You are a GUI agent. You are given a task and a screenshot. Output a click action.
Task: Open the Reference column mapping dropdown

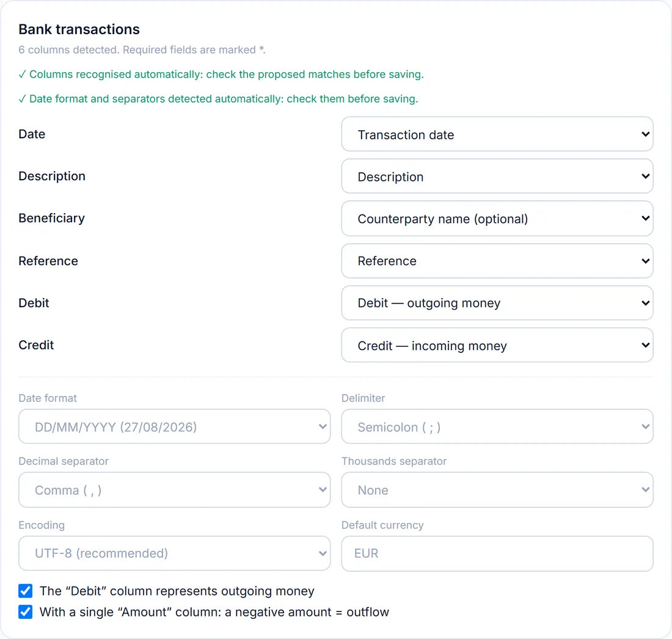pos(497,261)
